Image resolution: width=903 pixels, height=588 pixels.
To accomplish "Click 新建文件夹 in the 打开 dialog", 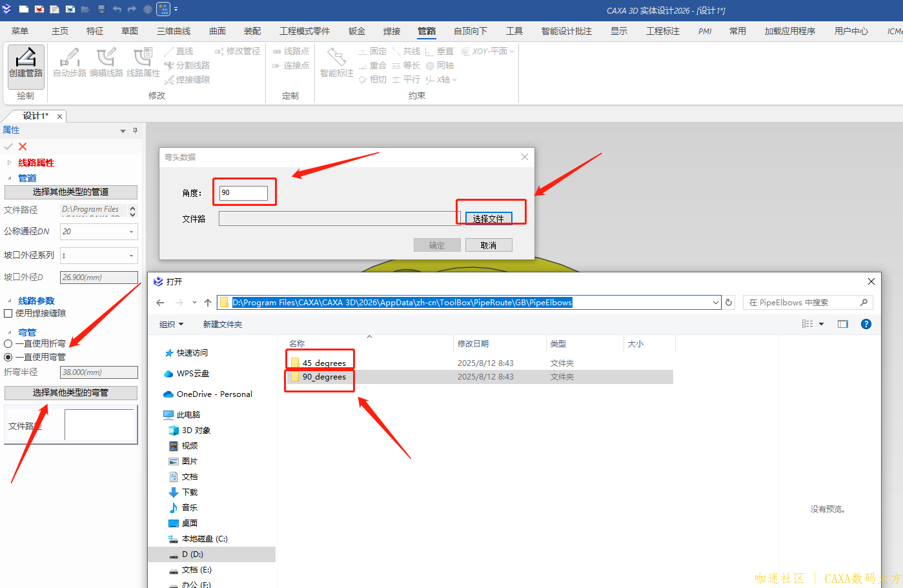I will coord(223,324).
